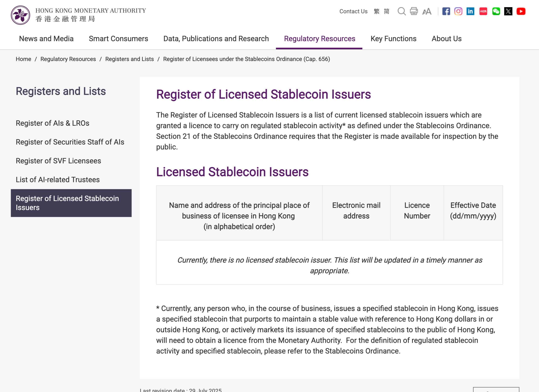
Task: Open the Regulatory Resources menu
Action: click(x=319, y=39)
